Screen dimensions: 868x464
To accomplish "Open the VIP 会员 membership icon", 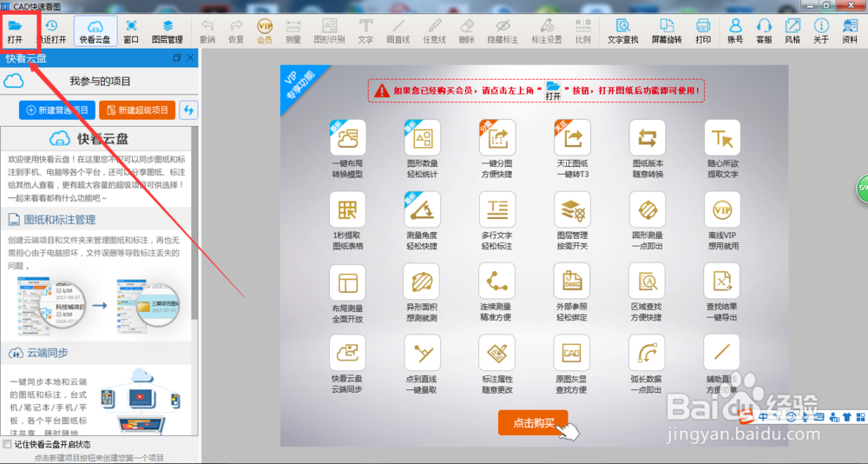I will click(265, 25).
